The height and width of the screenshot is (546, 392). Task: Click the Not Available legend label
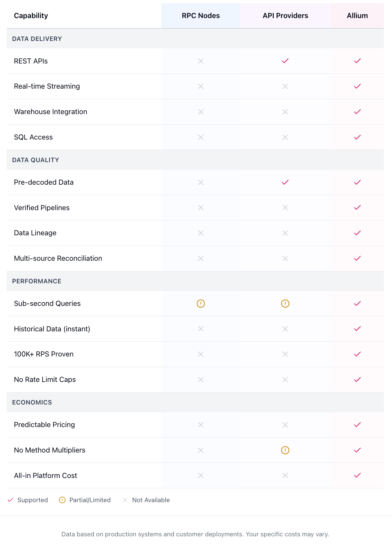[x=151, y=500]
